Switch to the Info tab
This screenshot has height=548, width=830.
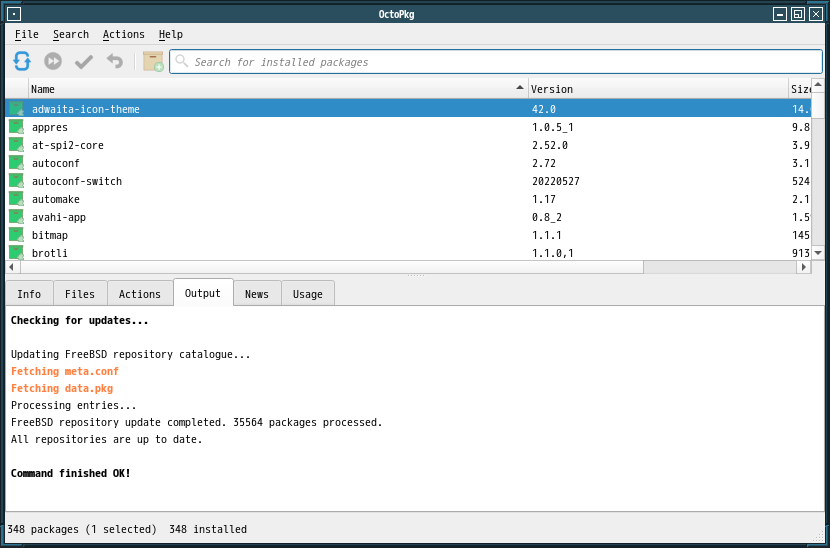point(29,294)
